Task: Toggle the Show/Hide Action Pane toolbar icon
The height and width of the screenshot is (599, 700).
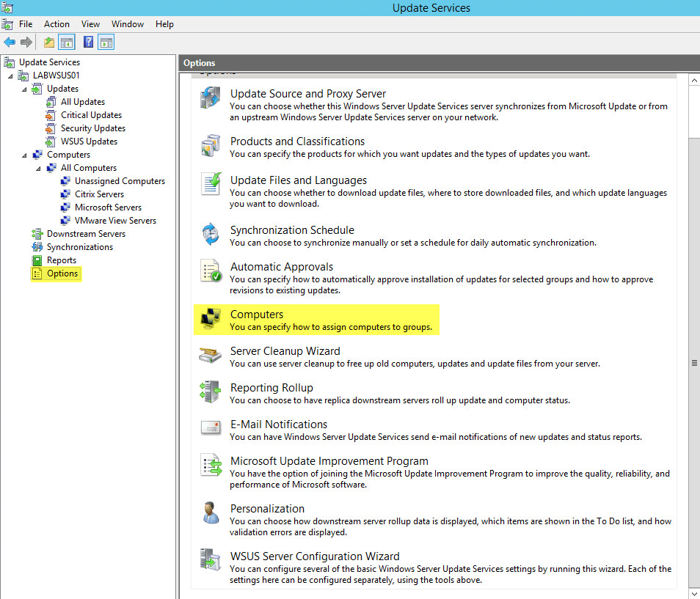Action: [x=106, y=42]
